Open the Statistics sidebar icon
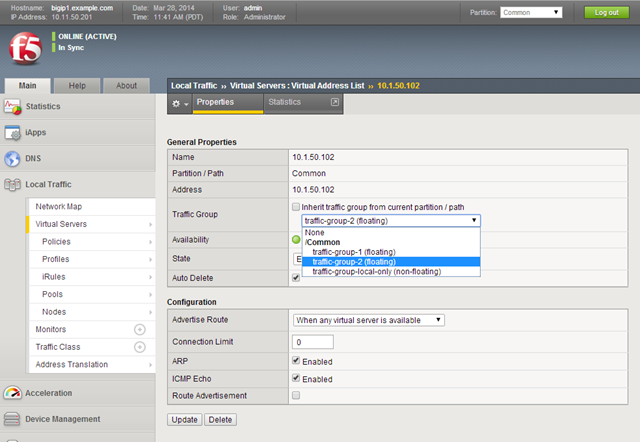The width and height of the screenshot is (640, 442). pos(12,106)
